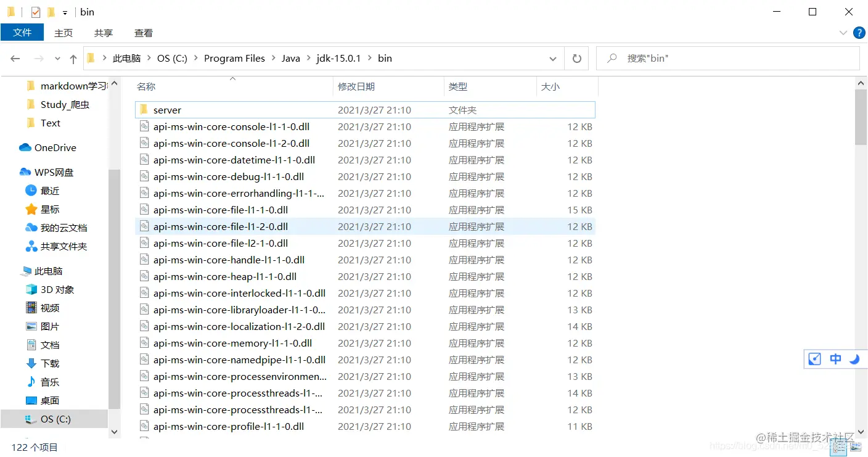Open the 图片 pictures icon in the sidebar
Viewport: 868px width, 457px height.
pos(31,326)
